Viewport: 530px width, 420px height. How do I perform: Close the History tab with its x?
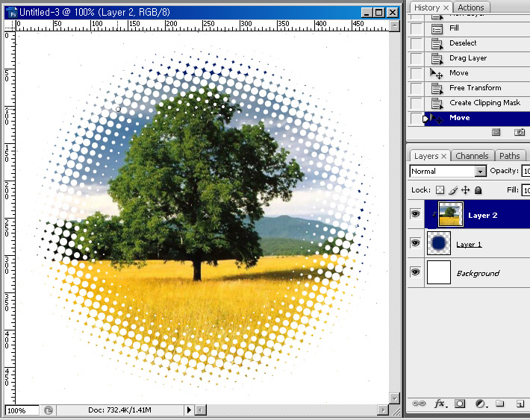coord(446,7)
